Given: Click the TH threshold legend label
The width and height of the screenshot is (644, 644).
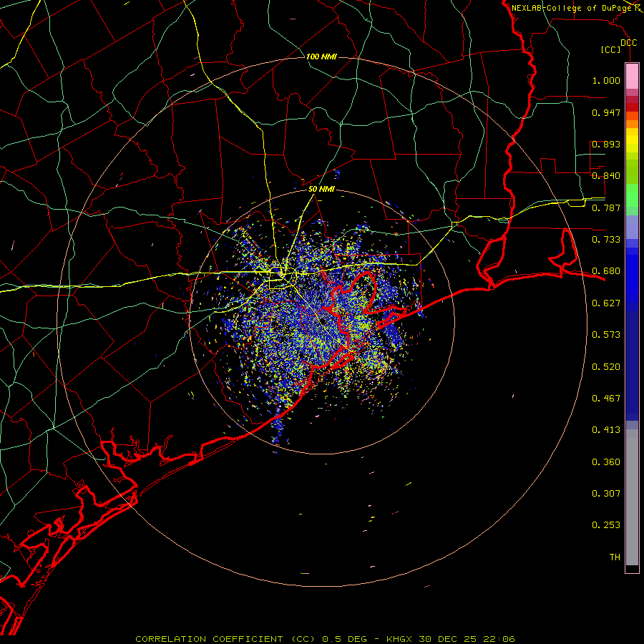Looking at the screenshot, I should tap(615, 557).
